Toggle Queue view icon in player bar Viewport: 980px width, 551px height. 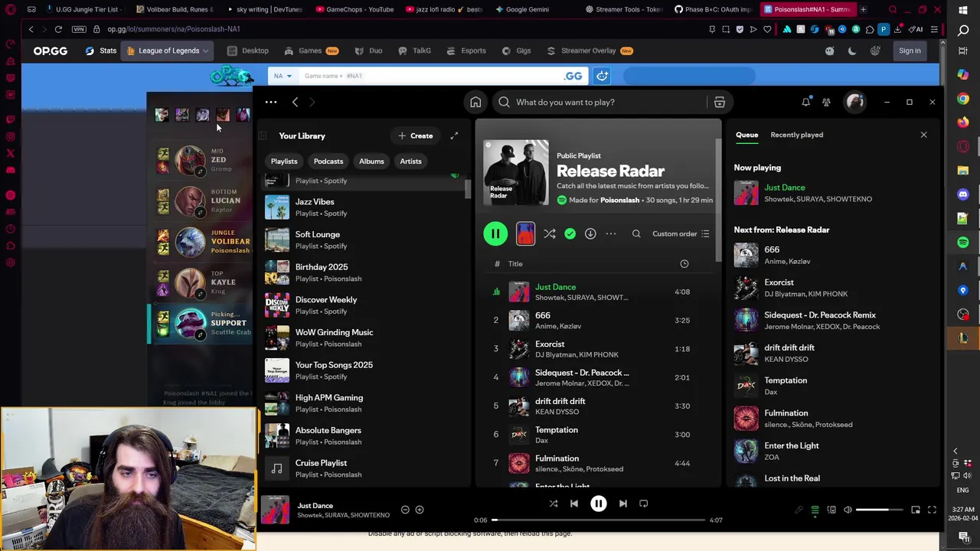click(815, 510)
